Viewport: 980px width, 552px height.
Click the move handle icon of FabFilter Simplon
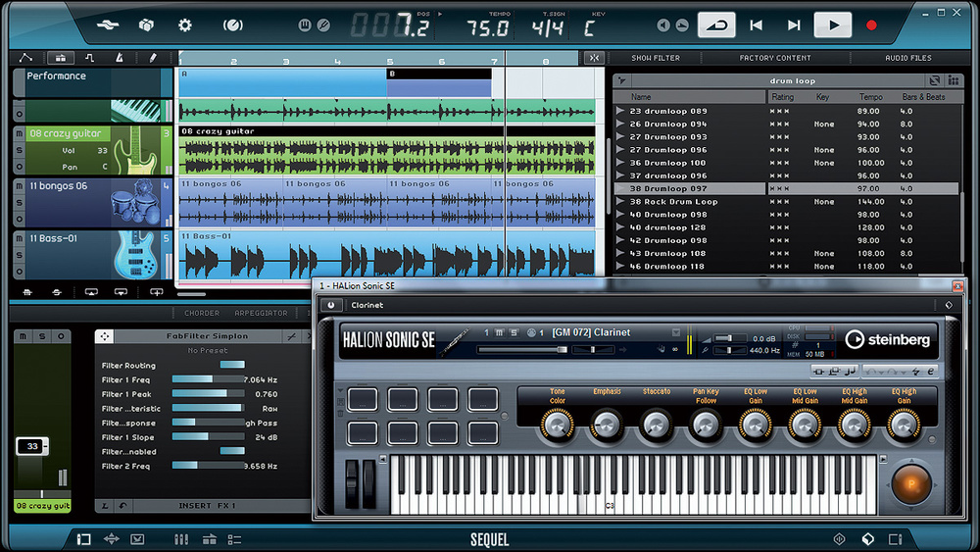105,336
